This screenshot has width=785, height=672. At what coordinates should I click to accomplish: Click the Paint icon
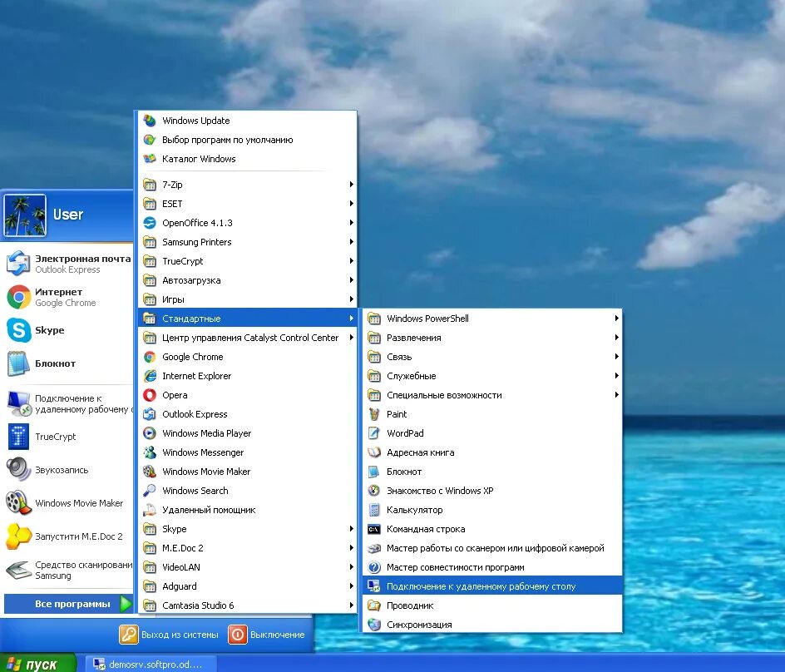click(x=374, y=414)
